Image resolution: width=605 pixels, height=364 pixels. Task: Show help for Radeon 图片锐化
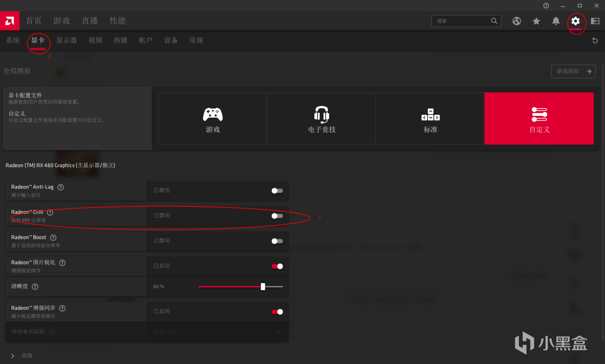[x=62, y=263]
